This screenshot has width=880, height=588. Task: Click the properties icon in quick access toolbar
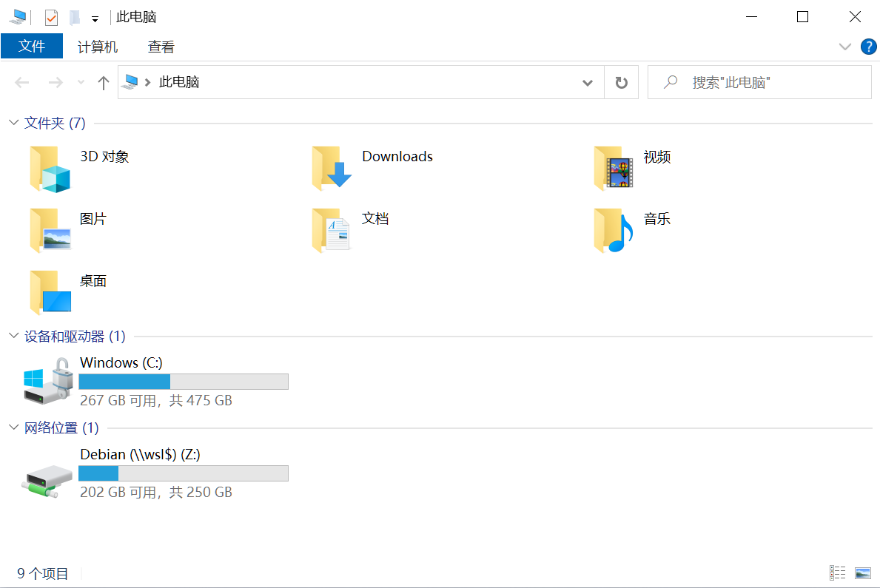(x=51, y=18)
